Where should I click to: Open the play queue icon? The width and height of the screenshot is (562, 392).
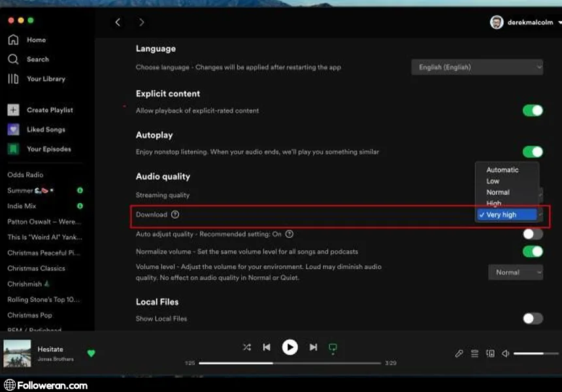coord(475,353)
